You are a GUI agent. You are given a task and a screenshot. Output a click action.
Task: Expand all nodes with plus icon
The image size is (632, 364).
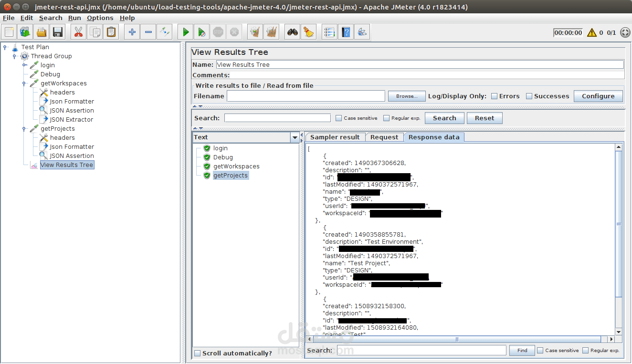tap(132, 32)
